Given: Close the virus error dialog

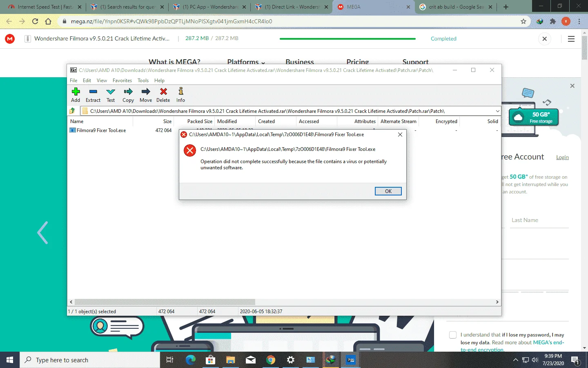Looking at the screenshot, I should 400,135.
